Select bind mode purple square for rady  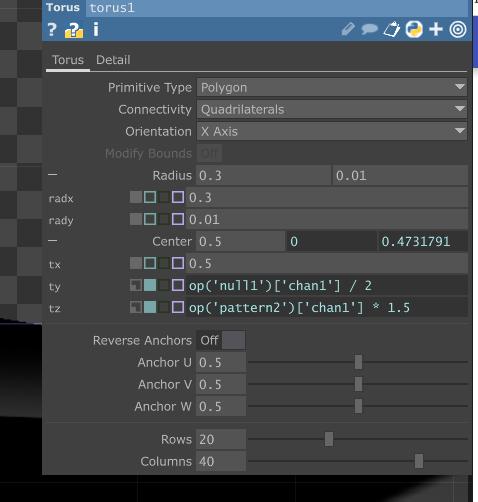(178, 219)
